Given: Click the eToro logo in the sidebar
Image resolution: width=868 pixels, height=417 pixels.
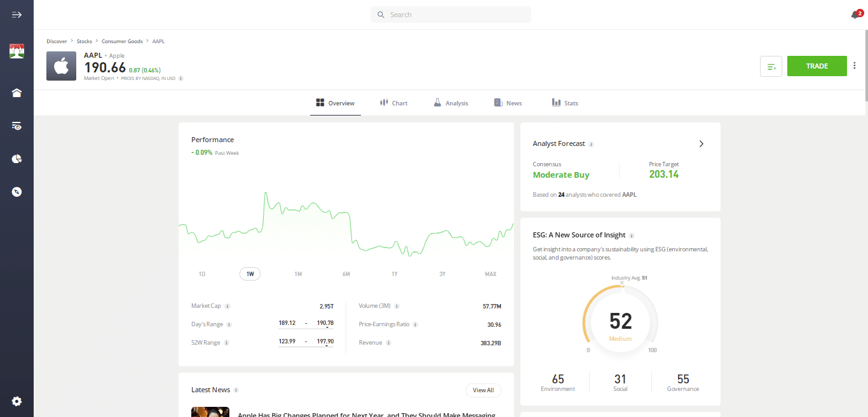Looking at the screenshot, I should 17,51.
